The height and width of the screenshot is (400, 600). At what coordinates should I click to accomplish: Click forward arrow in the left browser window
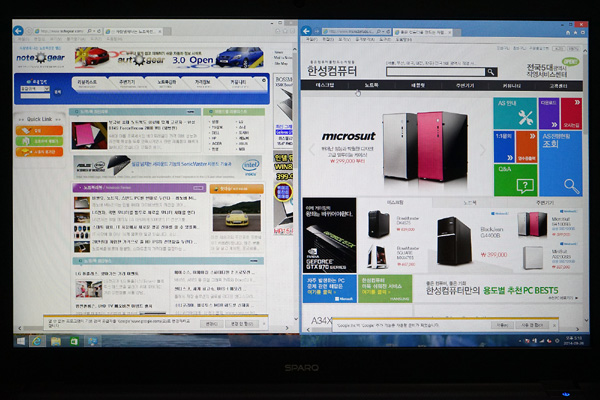tap(28, 31)
